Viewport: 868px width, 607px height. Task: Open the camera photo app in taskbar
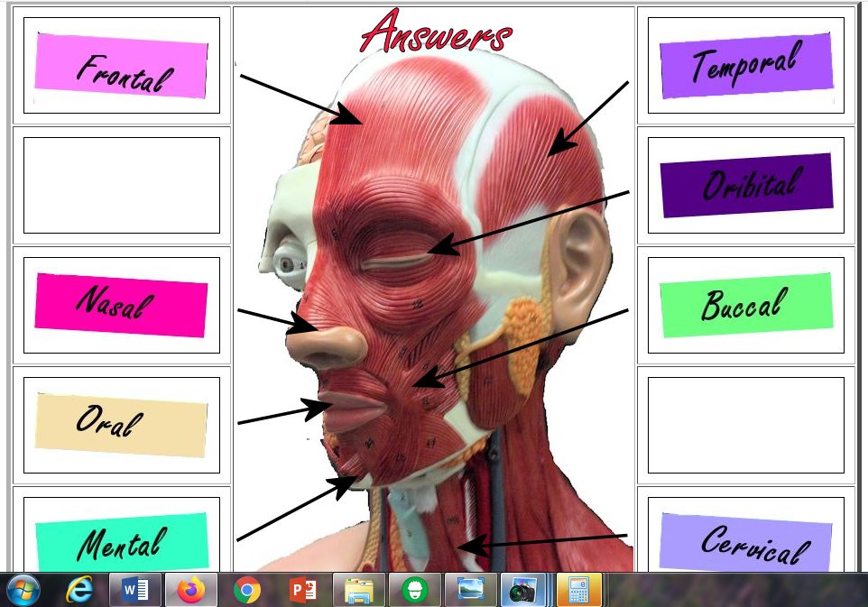pyautogui.click(x=523, y=591)
